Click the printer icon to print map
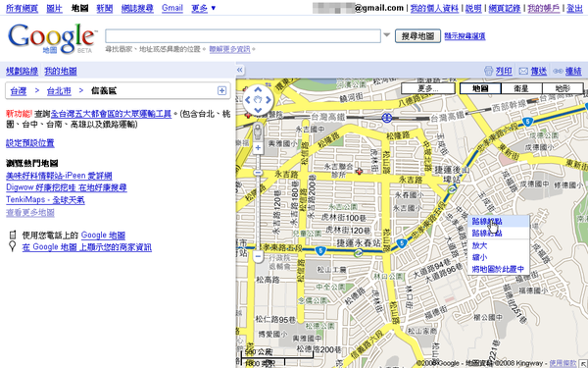 [x=488, y=71]
